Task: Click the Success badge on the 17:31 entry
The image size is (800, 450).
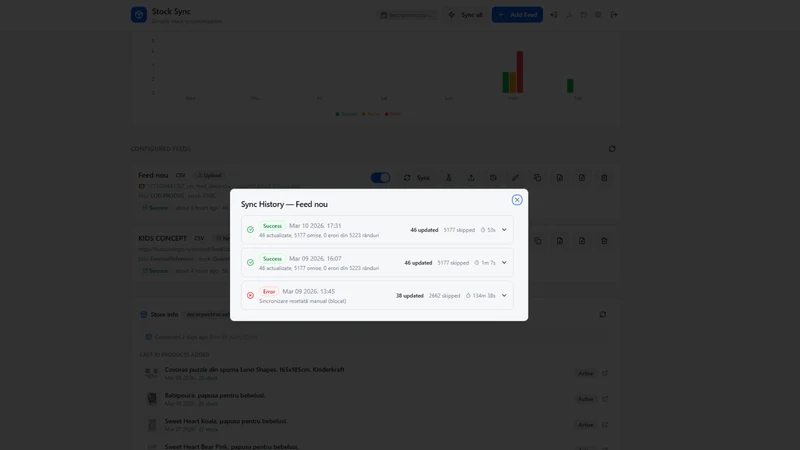Action: (272, 226)
